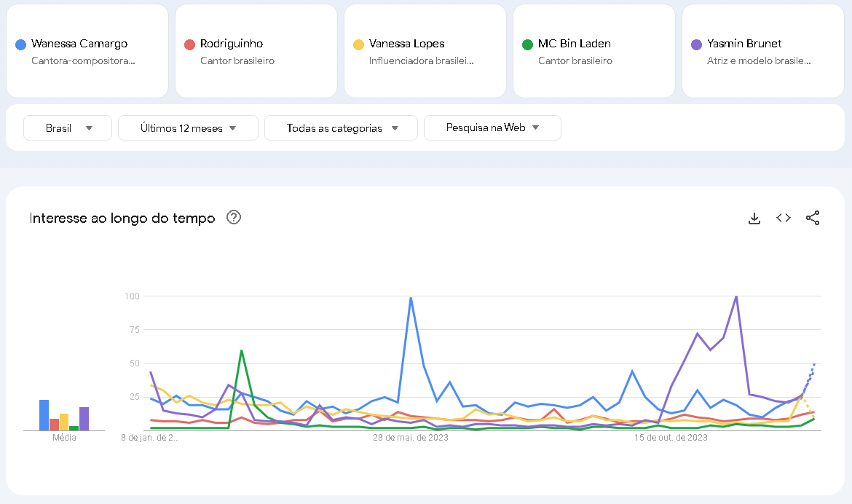Select the Vanessa Lopes term card

(x=425, y=51)
